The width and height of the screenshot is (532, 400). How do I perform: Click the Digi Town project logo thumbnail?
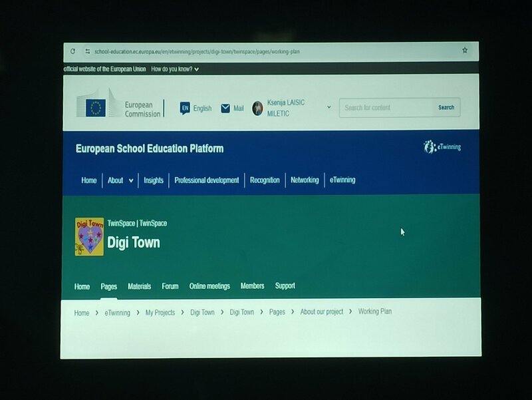pyautogui.click(x=89, y=237)
